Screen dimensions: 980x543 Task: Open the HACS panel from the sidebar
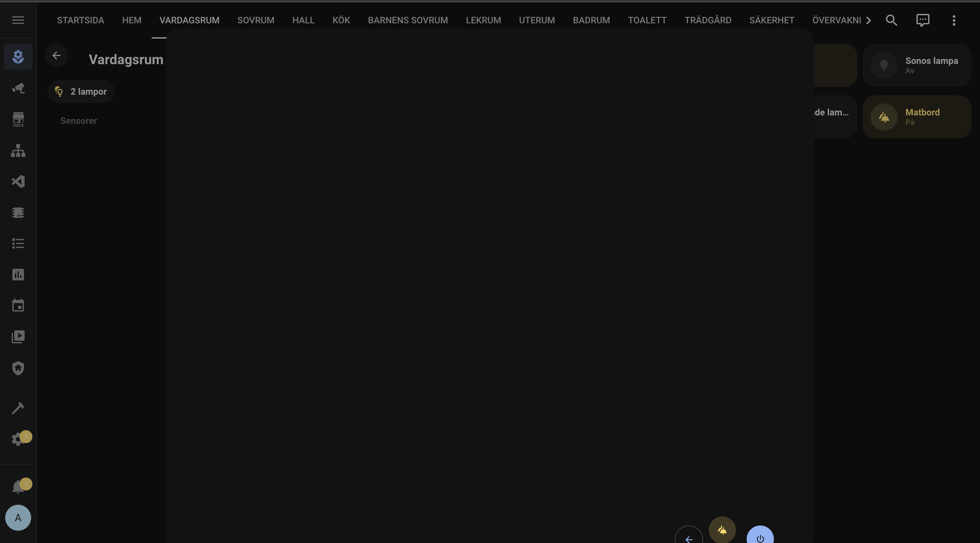pos(18,120)
